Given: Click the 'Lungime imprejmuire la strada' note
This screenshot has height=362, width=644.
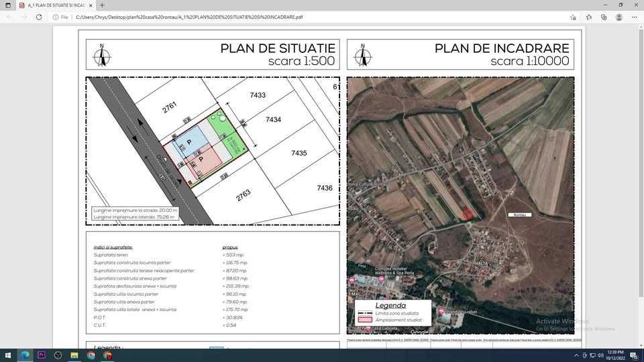Looking at the screenshot, I should tap(135, 210).
